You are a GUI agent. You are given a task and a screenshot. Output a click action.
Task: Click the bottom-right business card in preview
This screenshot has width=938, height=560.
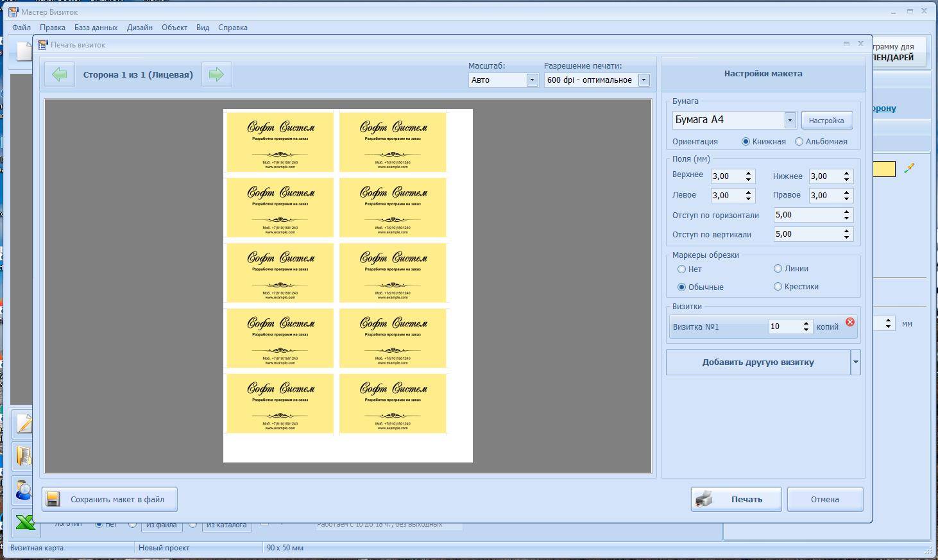tap(393, 403)
